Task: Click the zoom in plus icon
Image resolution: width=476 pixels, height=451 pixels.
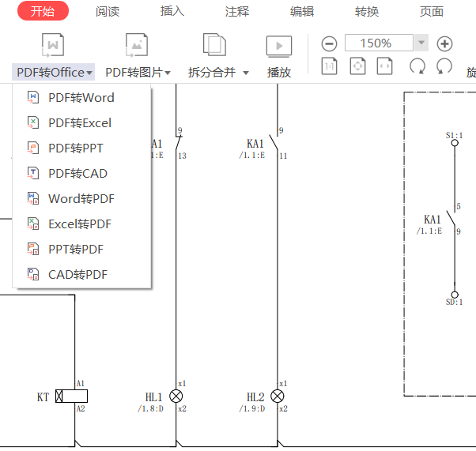Action: pyautogui.click(x=444, y=44)
